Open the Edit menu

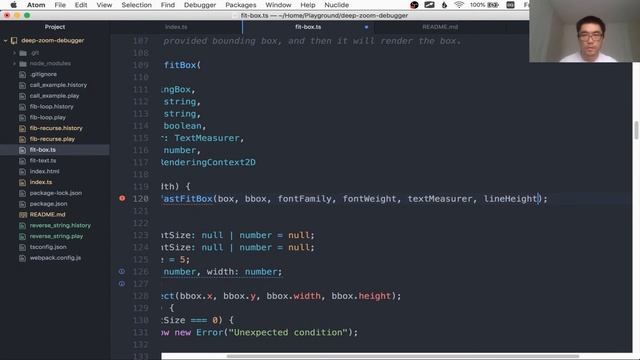coord(81,5)
